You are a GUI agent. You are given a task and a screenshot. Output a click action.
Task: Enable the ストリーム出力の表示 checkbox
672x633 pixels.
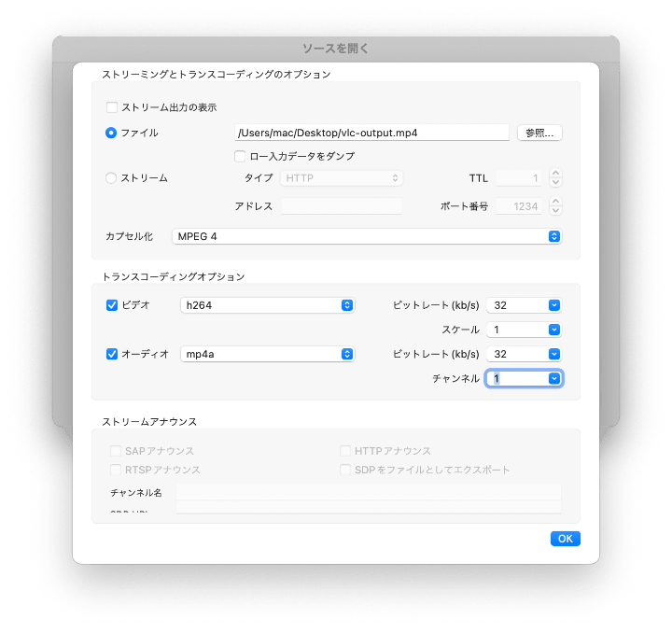[x=112, y=107]
